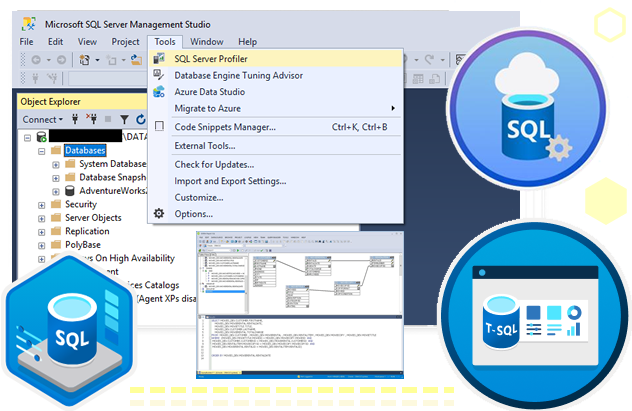Viewport: 632px width, 411px height.
Task: Select the Databases tree item
Action: pyautogui.click(x=85, y=150)
